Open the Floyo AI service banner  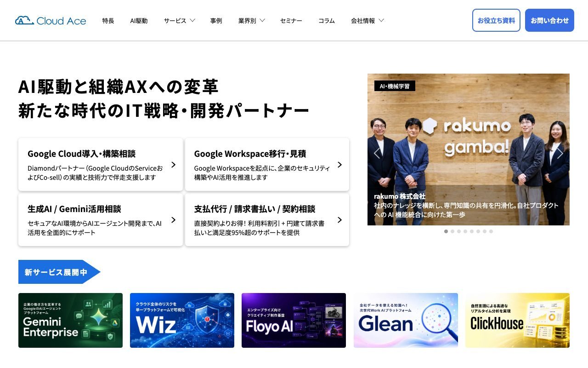(x=294, y=320)
